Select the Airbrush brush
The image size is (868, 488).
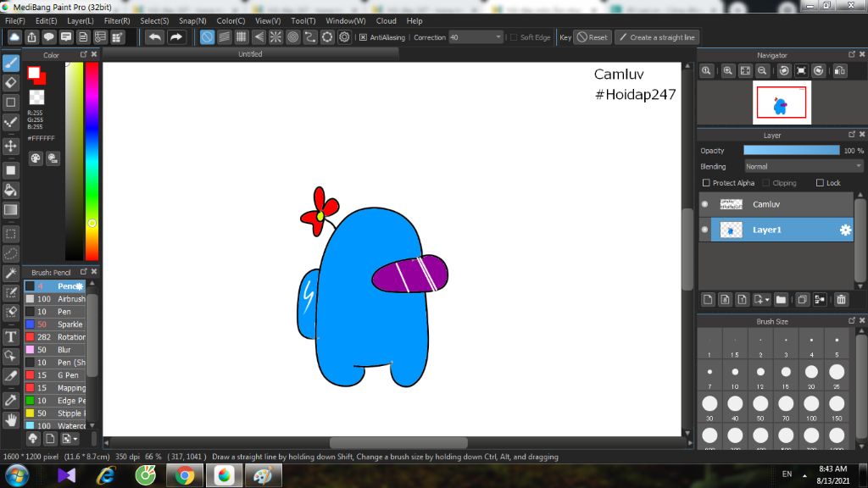point(55,299)
